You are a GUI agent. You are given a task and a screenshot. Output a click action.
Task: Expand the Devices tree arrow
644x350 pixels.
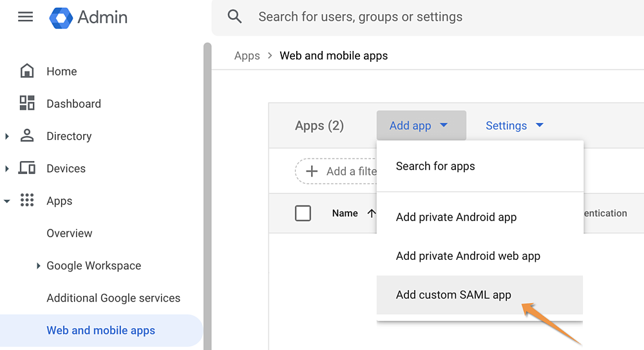[6, 169]
